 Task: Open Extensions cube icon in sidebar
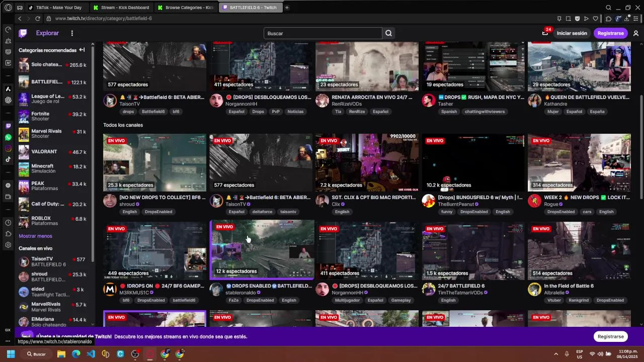[x=8, y=234]
